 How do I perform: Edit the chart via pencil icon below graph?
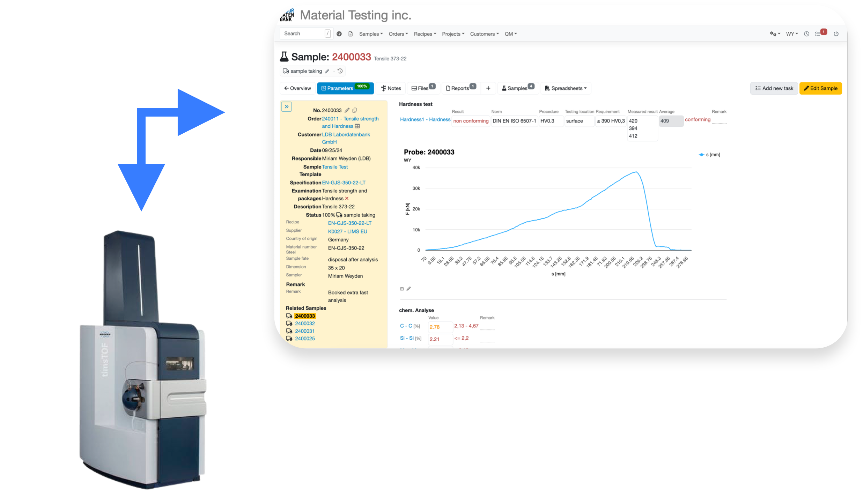409,289
